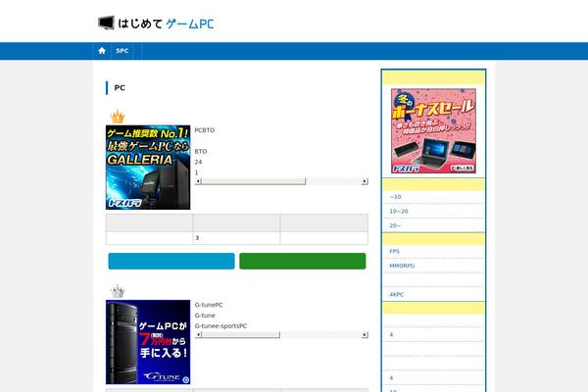Click the gold crown rank 1 icon
This screenshot has height=392, width=588.
118,117
